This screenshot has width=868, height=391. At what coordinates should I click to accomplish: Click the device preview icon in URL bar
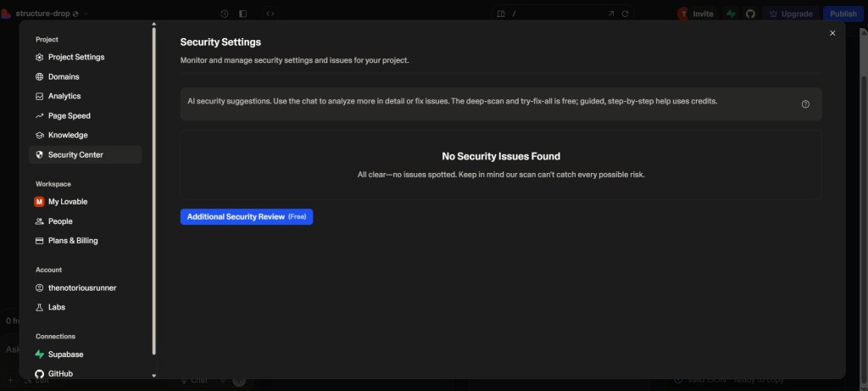501,14
